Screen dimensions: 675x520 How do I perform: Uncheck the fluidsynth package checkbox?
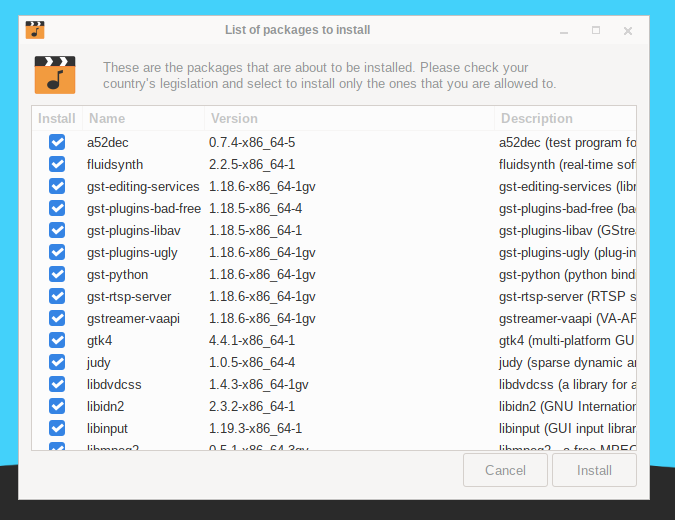(57, 164)
